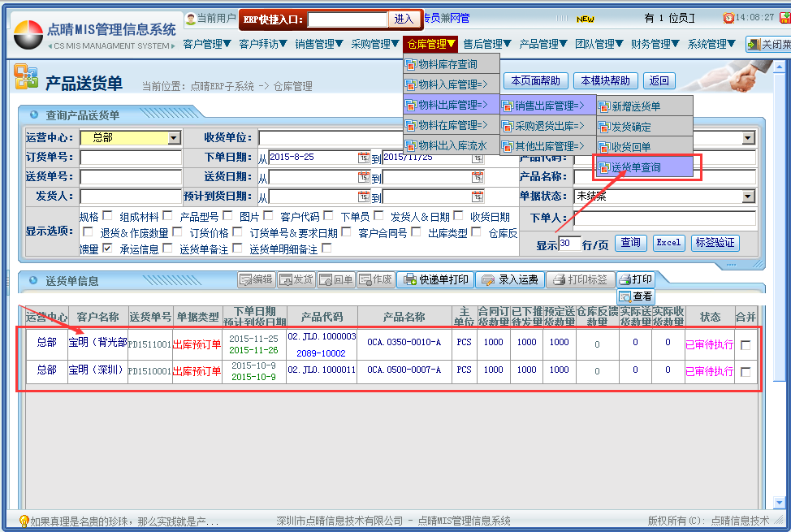
Task: Click the 本页面帮助 button
Action: click(x=535, y=80)
